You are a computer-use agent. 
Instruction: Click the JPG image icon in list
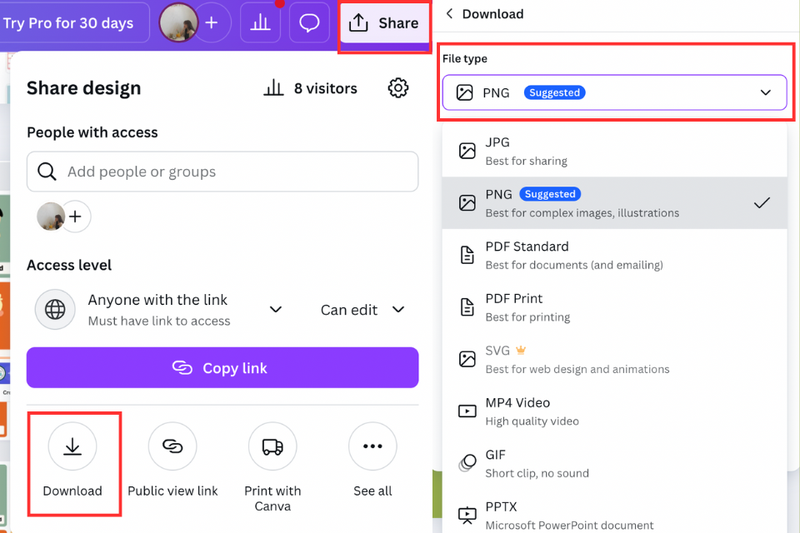(x=467, y=151)
